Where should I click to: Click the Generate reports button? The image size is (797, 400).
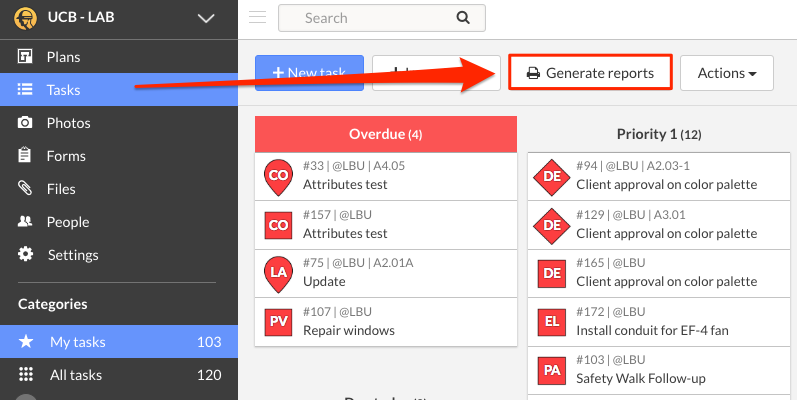[590, 73]
